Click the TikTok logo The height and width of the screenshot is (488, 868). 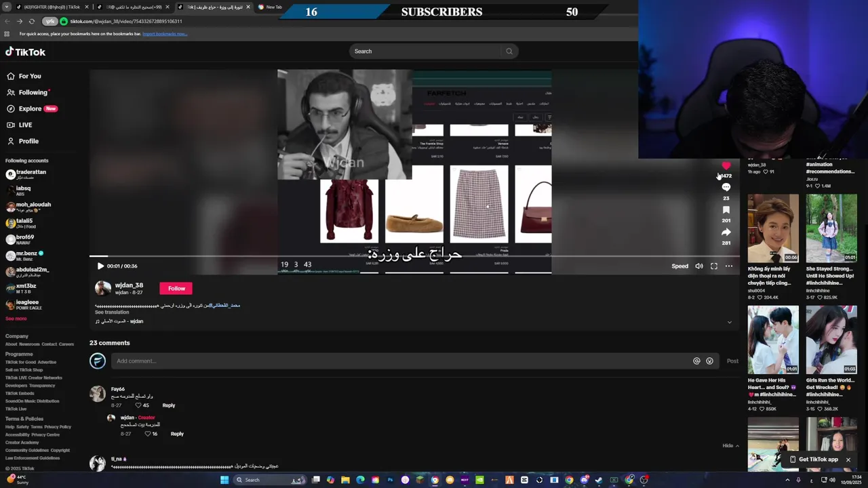tap(26, 52)
